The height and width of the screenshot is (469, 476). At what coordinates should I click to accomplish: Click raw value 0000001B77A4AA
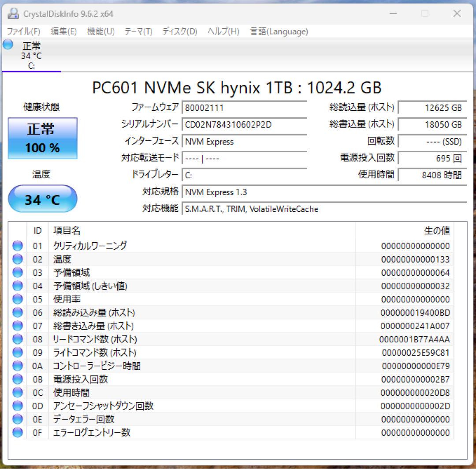click(x=415, y=339)
